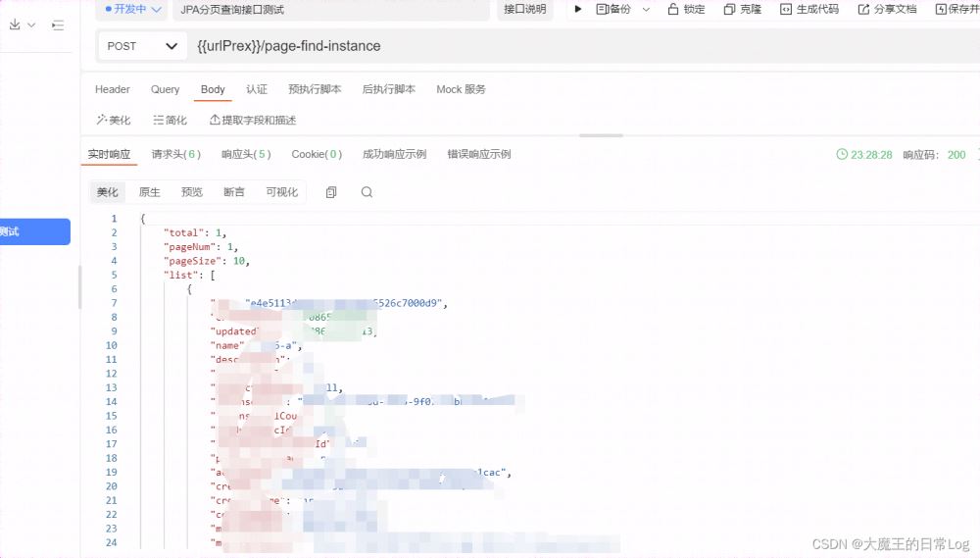Expand the dropdown arrow next to 备份
Image resolution: width=980 pixels, height=558 pixels.
pyautogui.click(x=646, y=10)
